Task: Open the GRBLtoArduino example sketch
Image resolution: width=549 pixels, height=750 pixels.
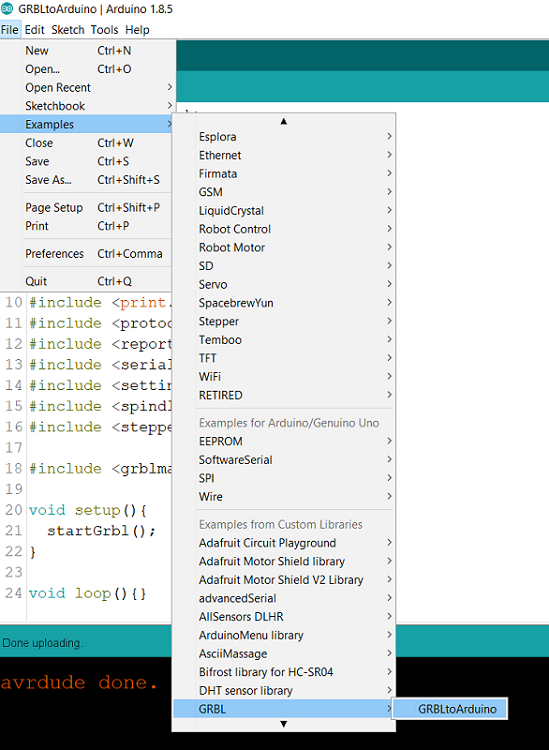Action: tap(450, 709)
